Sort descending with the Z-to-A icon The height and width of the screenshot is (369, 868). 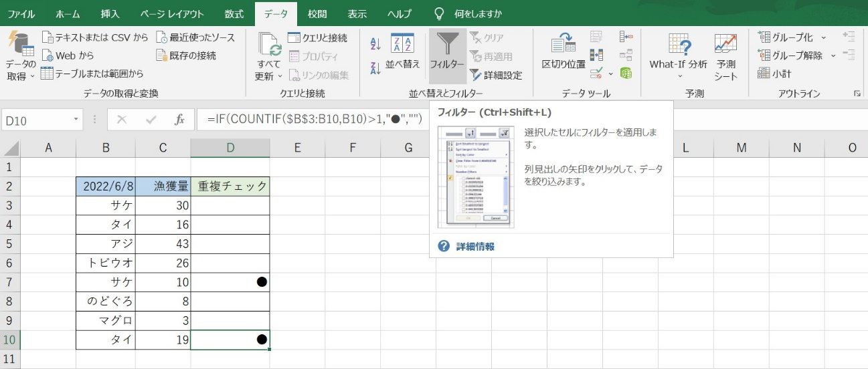tap(375, 68)
